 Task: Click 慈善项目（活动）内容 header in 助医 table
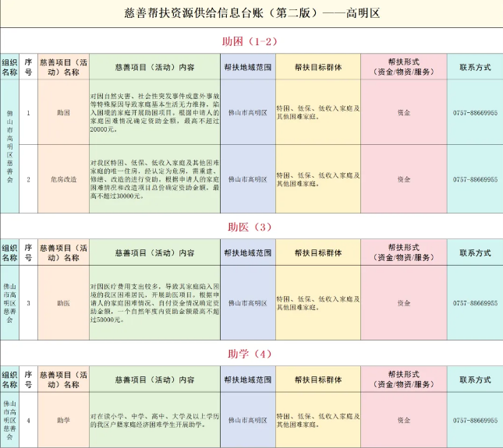pyautogui.click(x=155, y=252)
